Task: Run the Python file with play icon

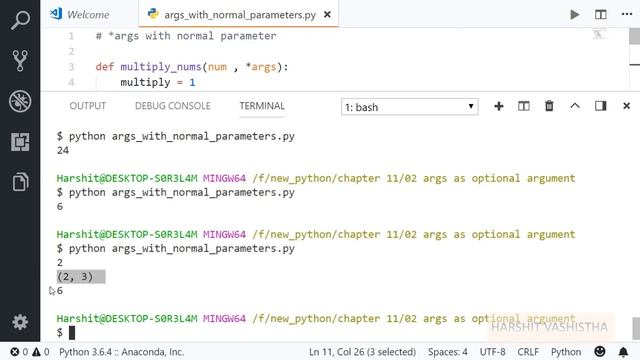Action: tap(575, 15)
